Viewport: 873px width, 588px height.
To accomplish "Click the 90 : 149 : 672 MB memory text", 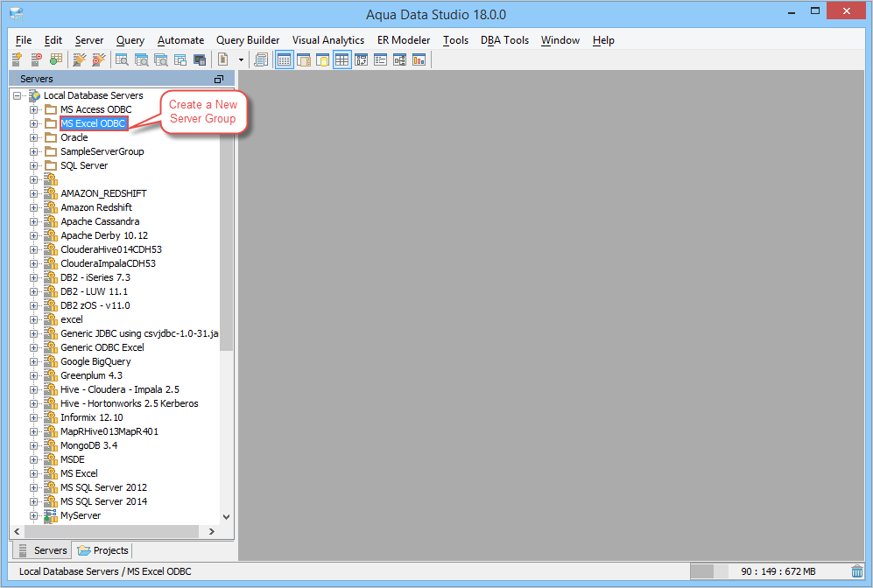I will click(x=778, y=571).
